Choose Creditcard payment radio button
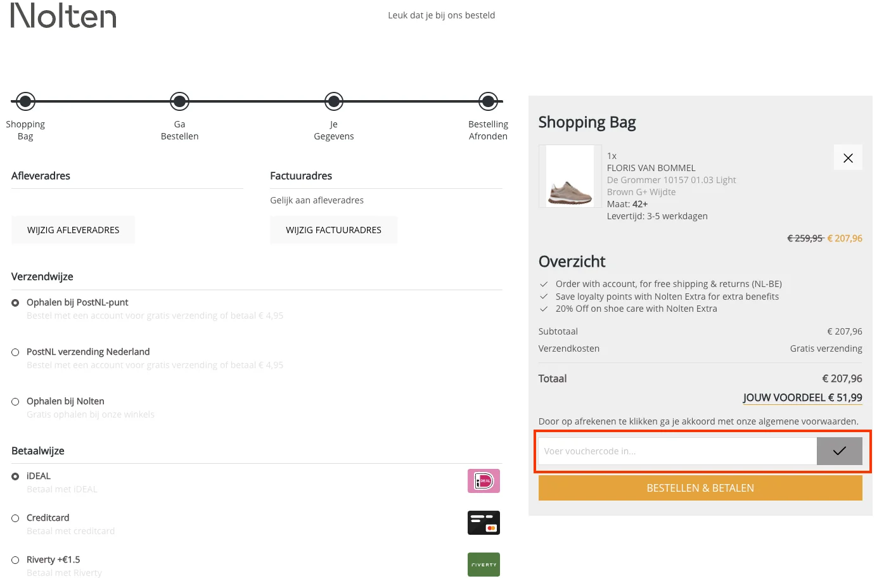The width and height of the screenshot is (884, 588). click(15, 518)
